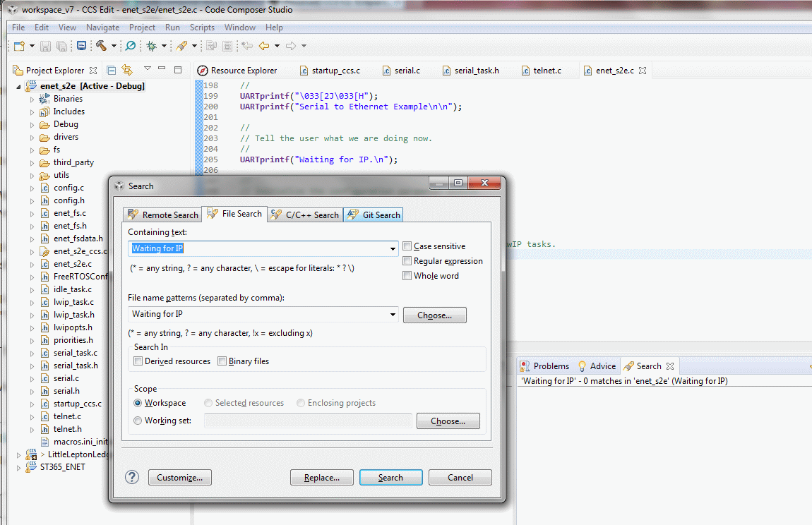Click the help question mark icon in Search dialog

[x=132, y=477]
